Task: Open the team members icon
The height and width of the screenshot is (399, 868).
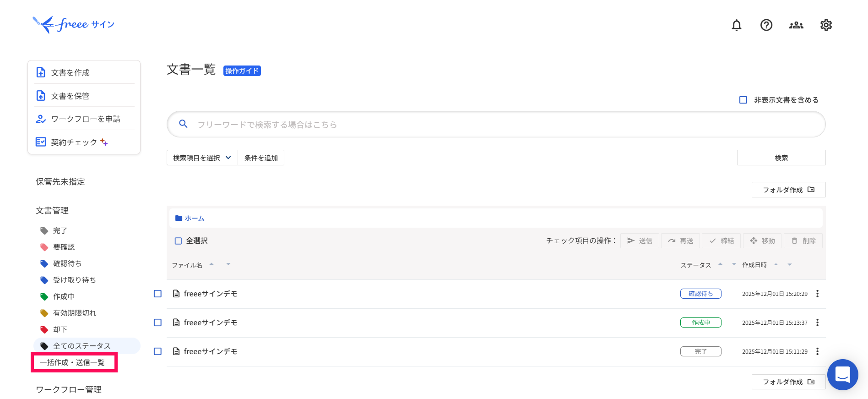Action: tap(796, 25)
